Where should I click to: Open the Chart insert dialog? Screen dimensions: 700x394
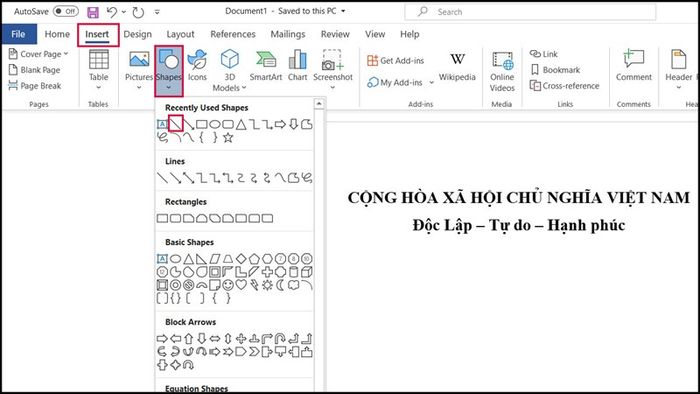point(297,66)
